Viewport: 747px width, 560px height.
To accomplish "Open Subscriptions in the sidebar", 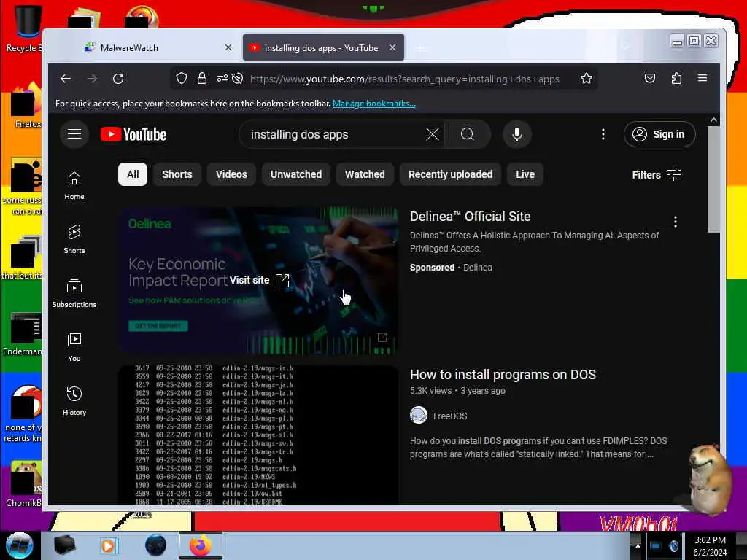I will pos(74,293).
